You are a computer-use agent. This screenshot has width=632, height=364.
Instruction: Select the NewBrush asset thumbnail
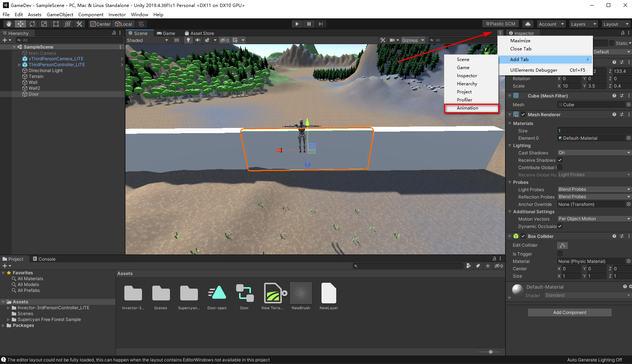tap(301, 293)
